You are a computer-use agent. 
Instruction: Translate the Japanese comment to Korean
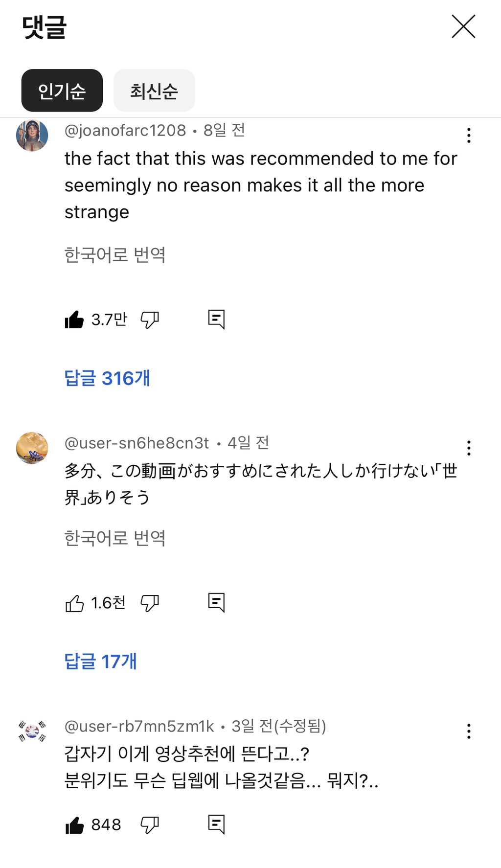(x=115, y=538)
